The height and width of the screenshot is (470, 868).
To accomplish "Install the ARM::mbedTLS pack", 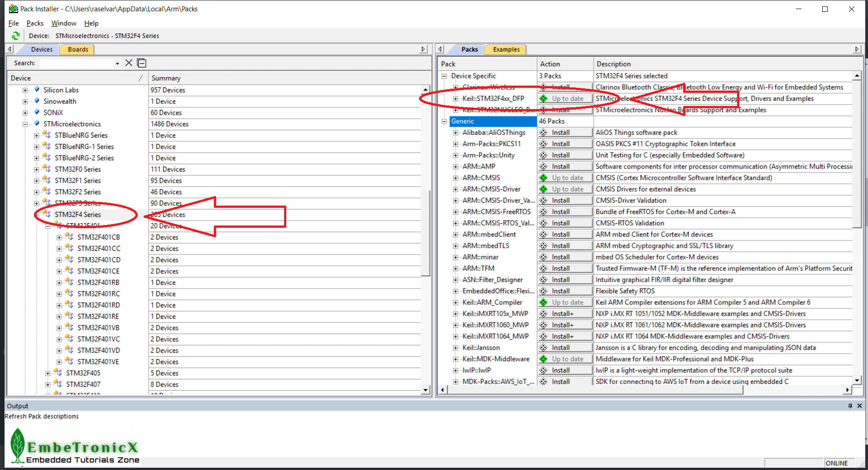I will click(x=565, y=246).
